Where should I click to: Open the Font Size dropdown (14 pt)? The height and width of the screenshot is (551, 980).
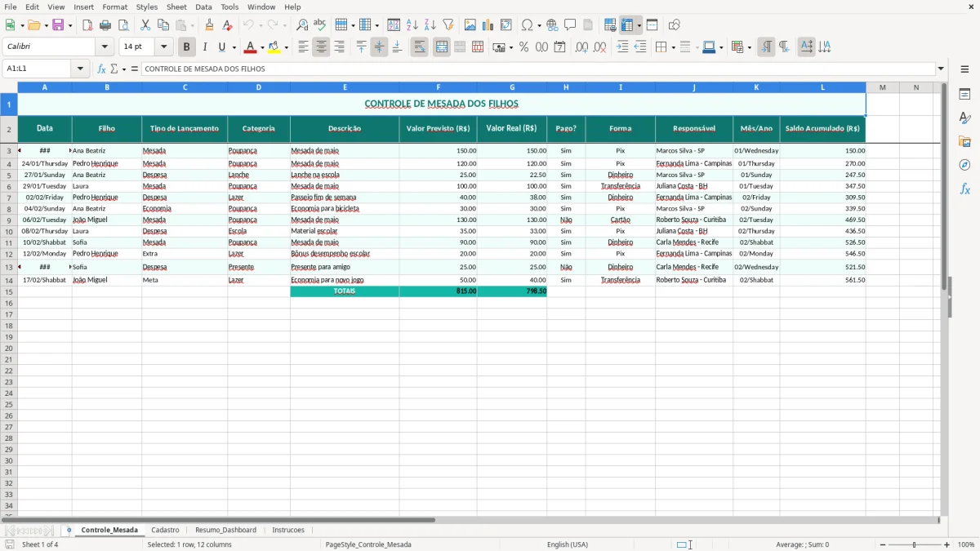click(163, 47)
